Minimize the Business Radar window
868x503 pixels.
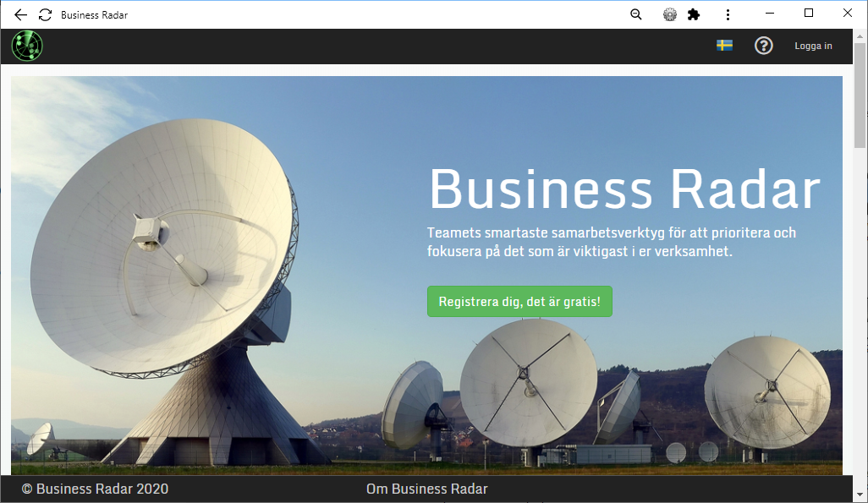tap(770, 14)
